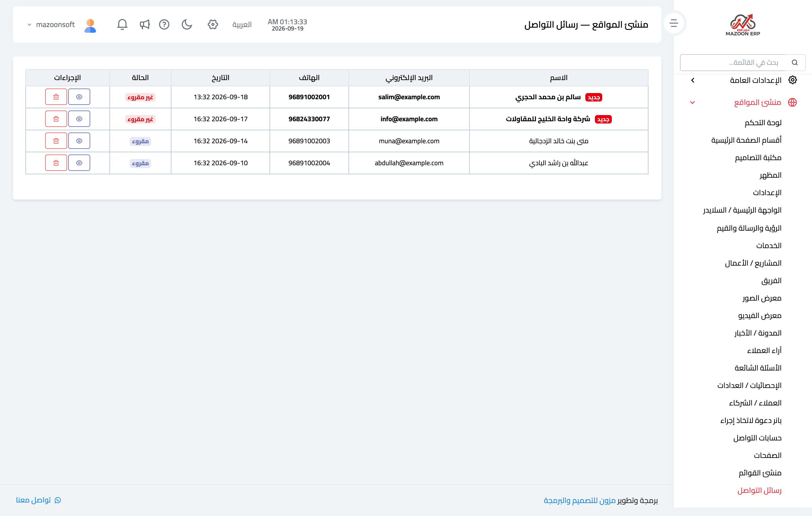Open تواصل معنا WhatsApp link

point(38,500)
